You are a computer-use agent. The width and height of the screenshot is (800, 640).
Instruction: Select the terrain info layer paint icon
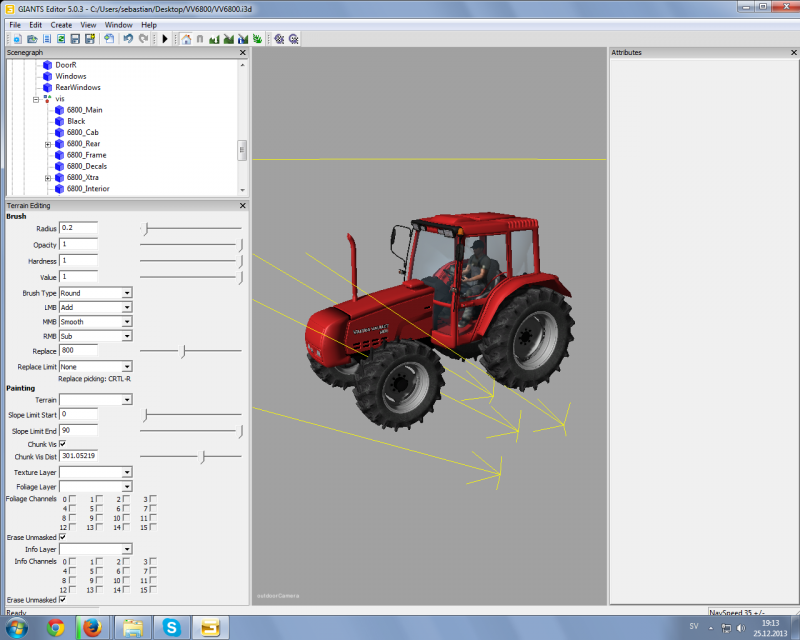point(243,39)
